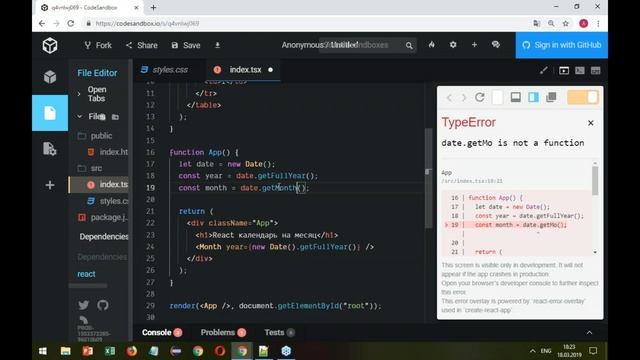Screen dimensions: 640x360
Task: Open the chat feedback bubble icon
Action: point(496,45)
